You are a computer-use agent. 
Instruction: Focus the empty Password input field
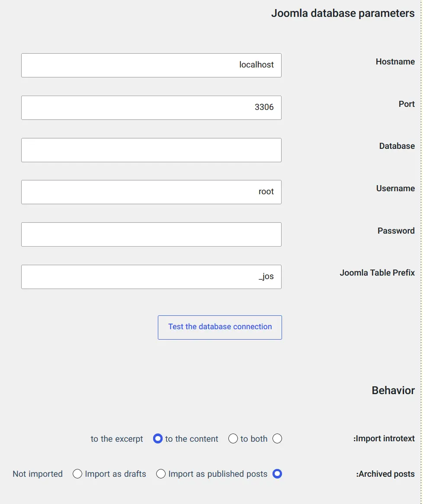[151, 234]
